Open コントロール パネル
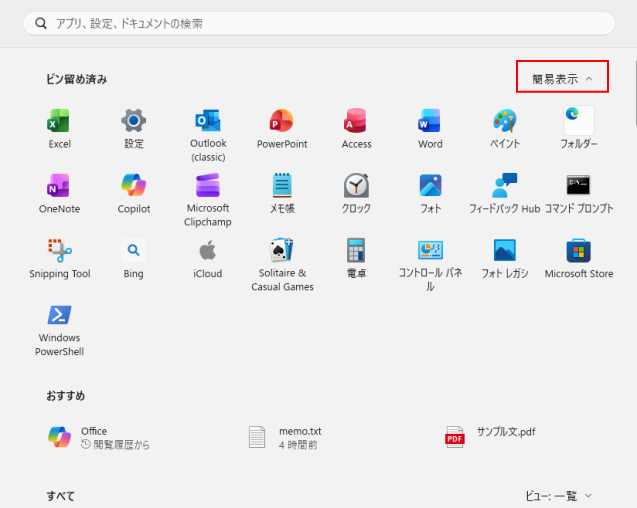 430,265
